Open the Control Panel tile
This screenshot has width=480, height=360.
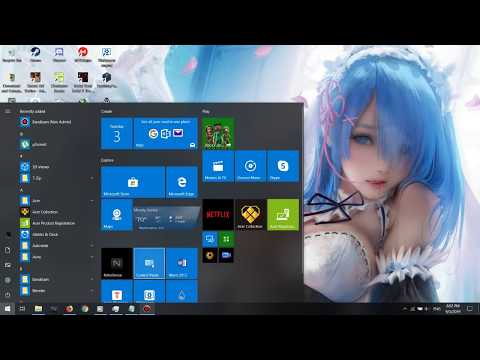click(149, 263)
